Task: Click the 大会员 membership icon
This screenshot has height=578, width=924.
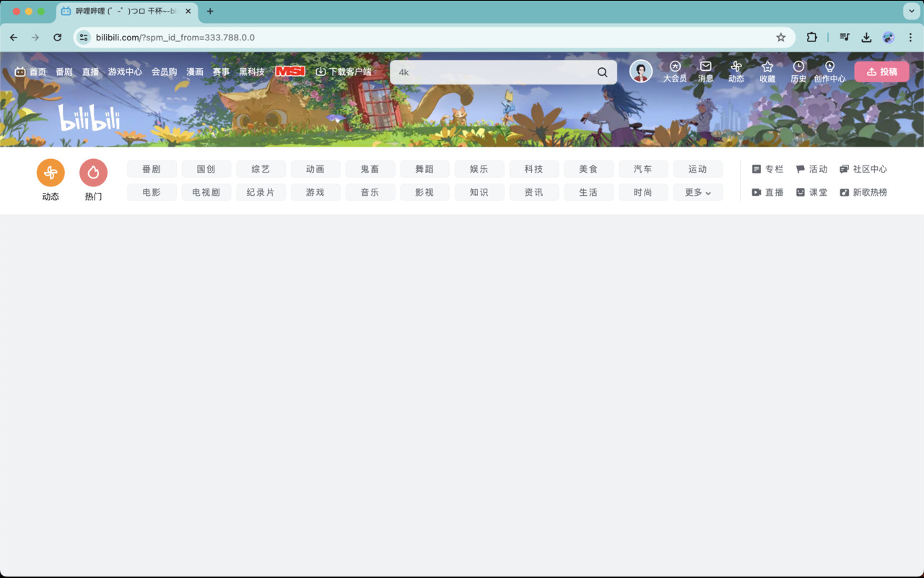Action: [675, 72]
